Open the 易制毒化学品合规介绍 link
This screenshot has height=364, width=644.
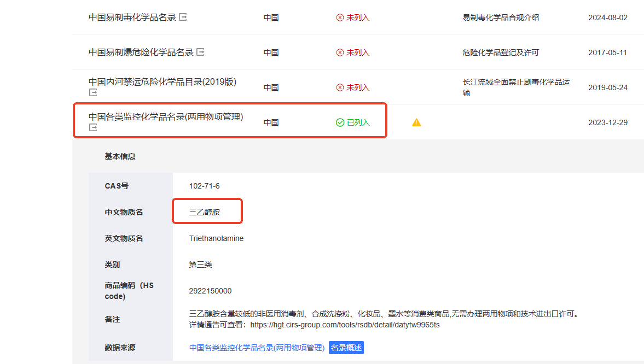(x=501, y=17)
